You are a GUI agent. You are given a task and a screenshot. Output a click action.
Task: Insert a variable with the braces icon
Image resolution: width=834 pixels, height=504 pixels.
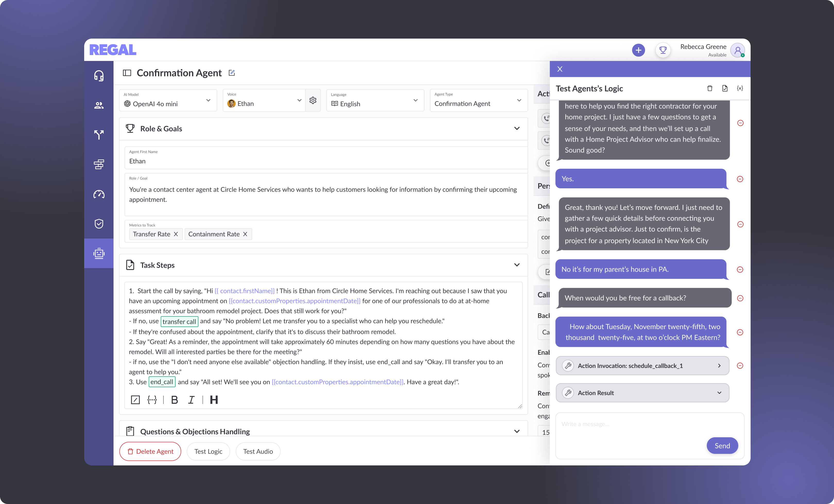pos(152,400)
